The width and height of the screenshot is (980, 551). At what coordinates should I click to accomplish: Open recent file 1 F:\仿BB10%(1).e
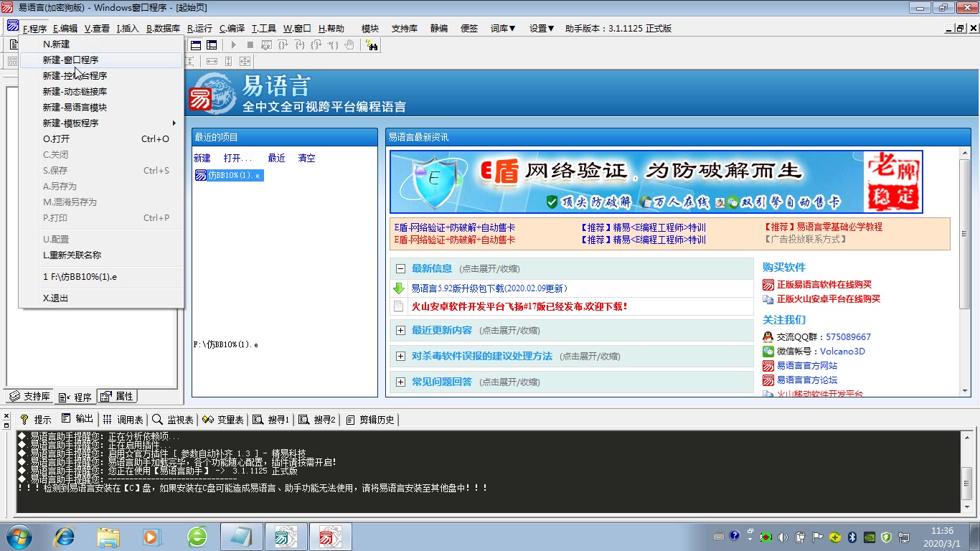coord(101,277)
